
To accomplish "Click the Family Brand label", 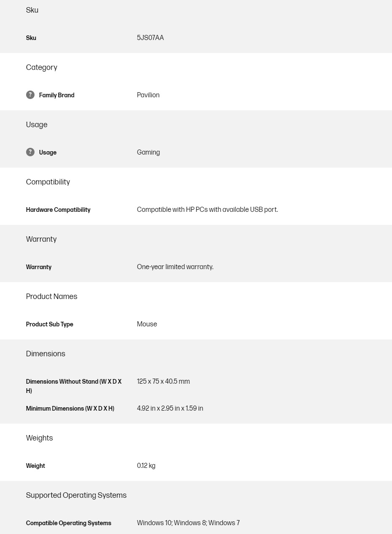I will [56, 95].
